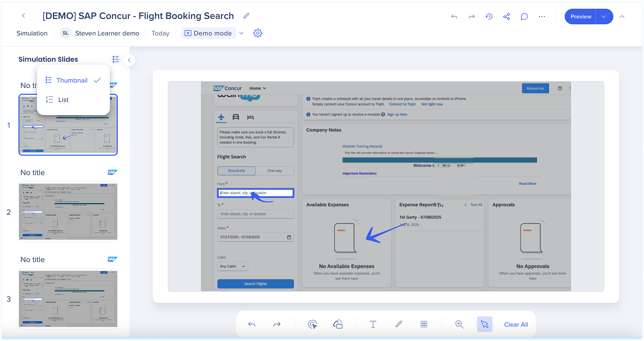Open the Preview button dropdown arrow
Image resolution: width=644 pixels, height=341 pixels.
(x=604, y=17)
